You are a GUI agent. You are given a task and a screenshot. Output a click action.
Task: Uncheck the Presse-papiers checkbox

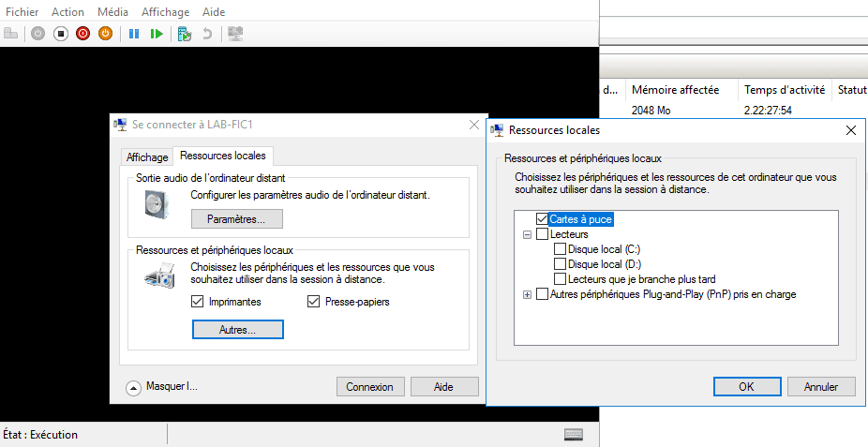click(x=313, y=302)
